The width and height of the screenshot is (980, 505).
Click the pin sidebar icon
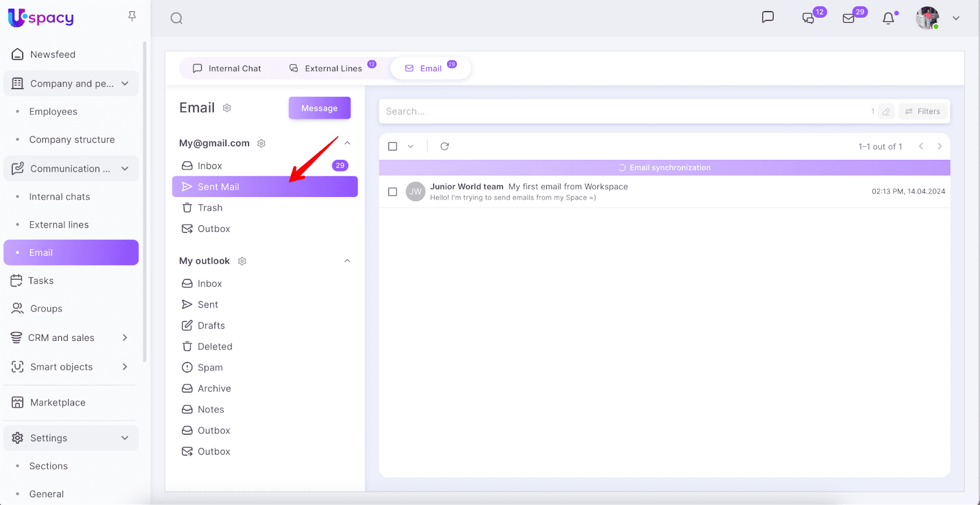(132, 17)
